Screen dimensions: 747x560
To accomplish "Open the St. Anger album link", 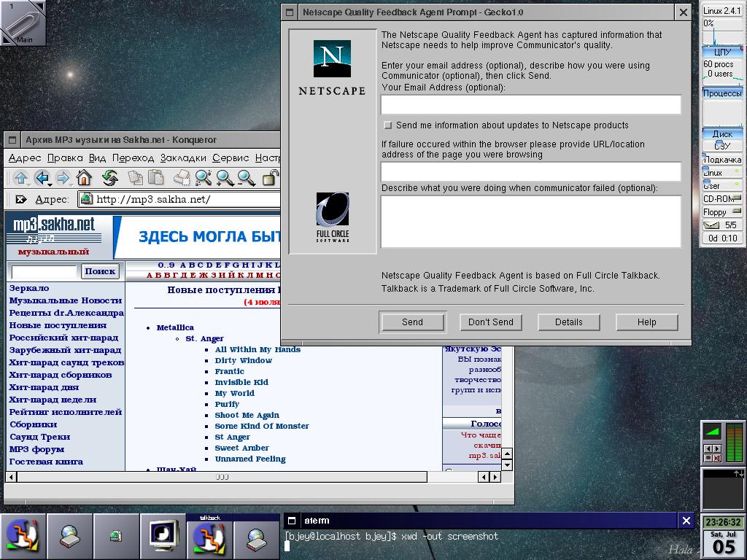I will 204,338.
